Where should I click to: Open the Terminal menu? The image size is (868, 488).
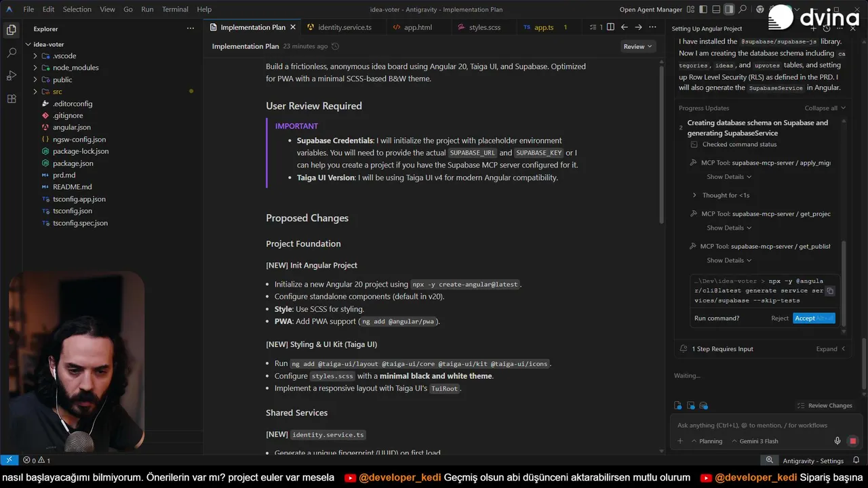(175, 9)
